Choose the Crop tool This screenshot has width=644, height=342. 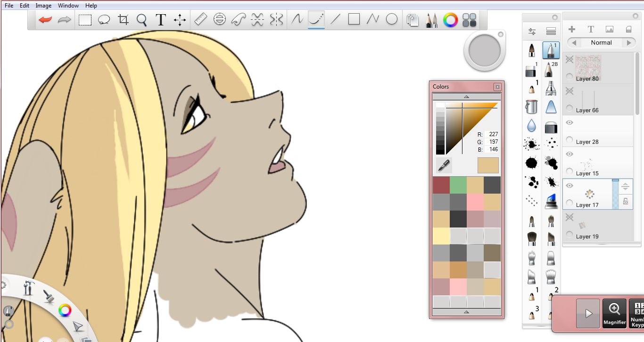coord(123,20)
